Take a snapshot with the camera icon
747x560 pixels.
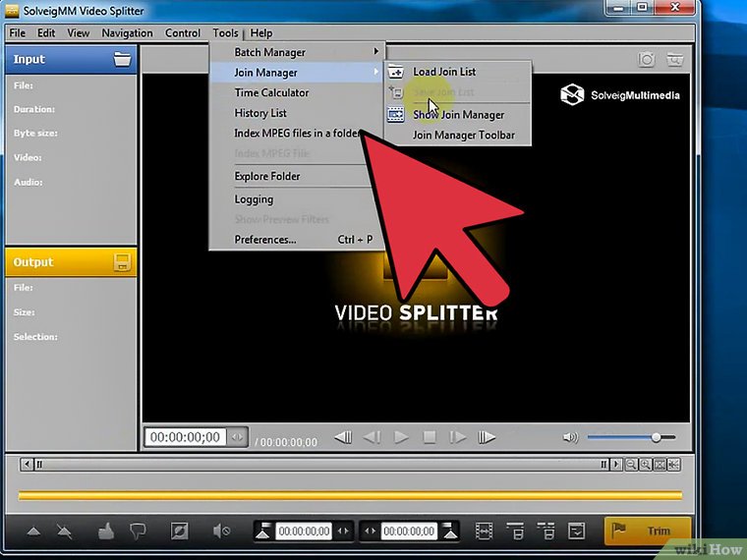[x=647, y=60]
